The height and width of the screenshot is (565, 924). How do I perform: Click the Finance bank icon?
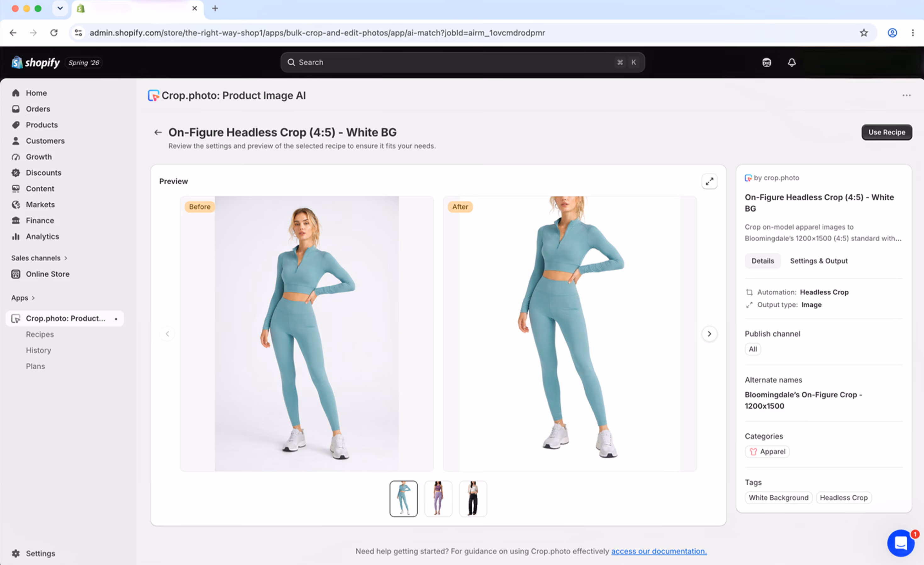16,220
